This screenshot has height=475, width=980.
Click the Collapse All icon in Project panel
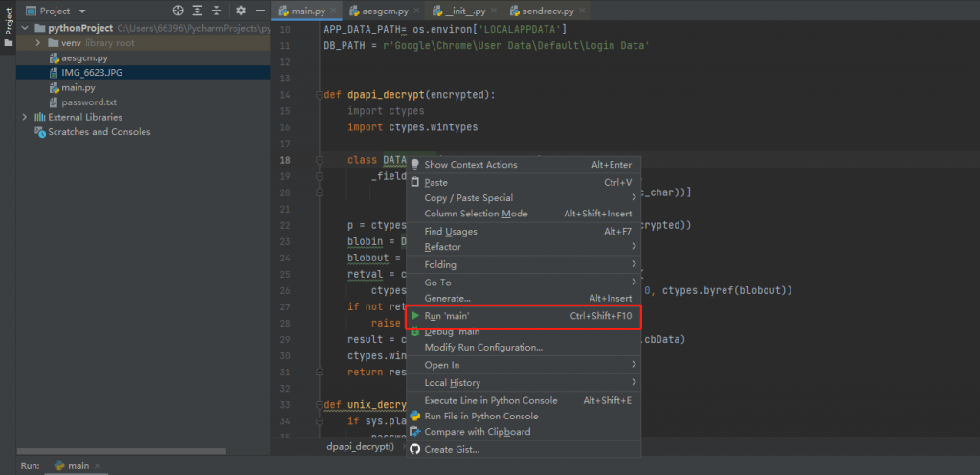click(x=219, y=11)
